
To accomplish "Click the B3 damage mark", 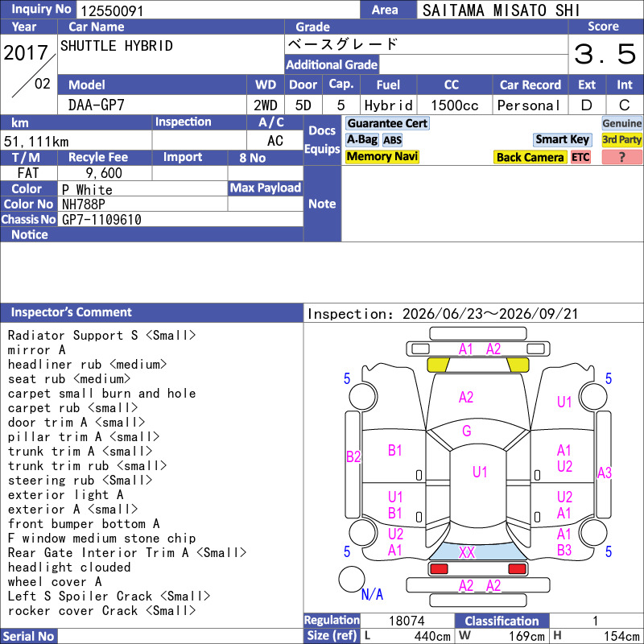I will pos(564,550).
